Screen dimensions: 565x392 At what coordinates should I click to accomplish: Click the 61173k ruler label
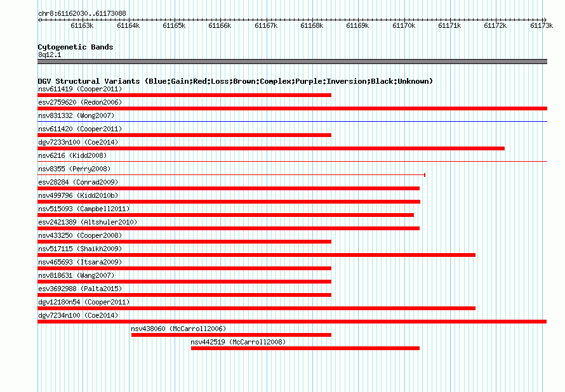[542, 25]
